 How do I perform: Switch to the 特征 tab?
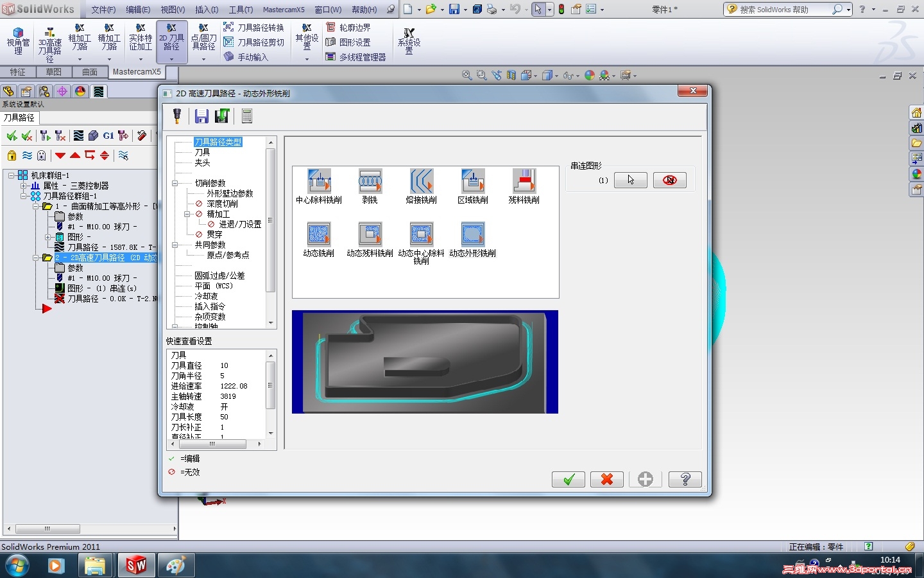click(x=18, y=72)
